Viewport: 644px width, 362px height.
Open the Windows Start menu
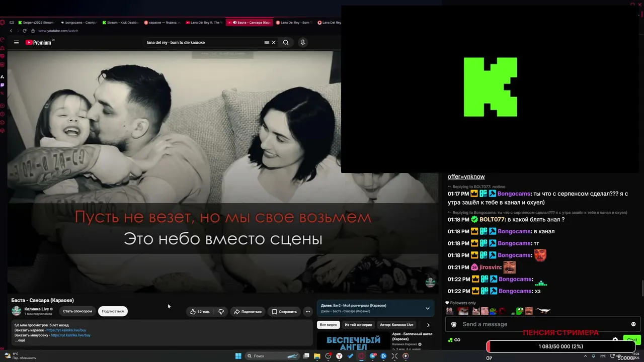(238, 356)
